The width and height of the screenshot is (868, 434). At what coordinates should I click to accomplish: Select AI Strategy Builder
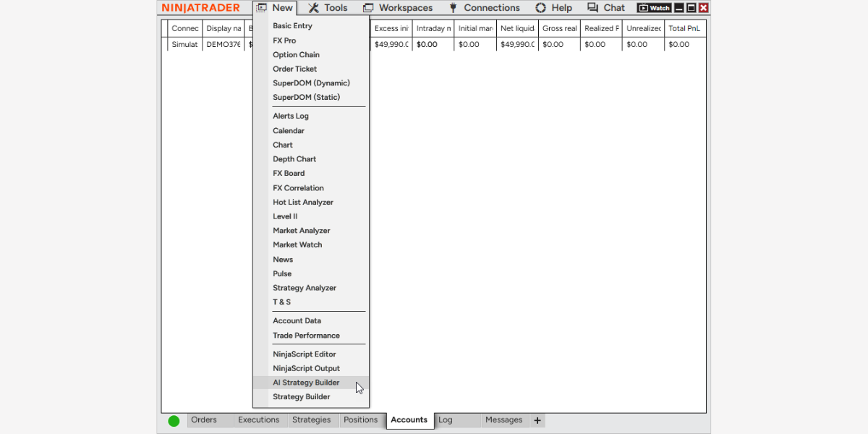click(311, 383)
